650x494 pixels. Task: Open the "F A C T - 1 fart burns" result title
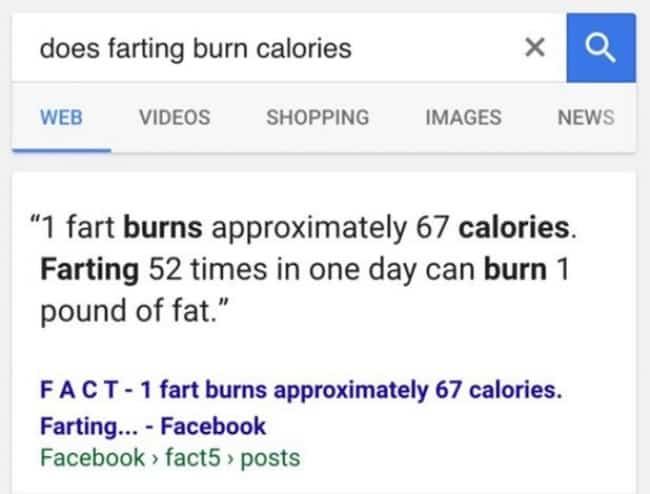click(300, 390)
